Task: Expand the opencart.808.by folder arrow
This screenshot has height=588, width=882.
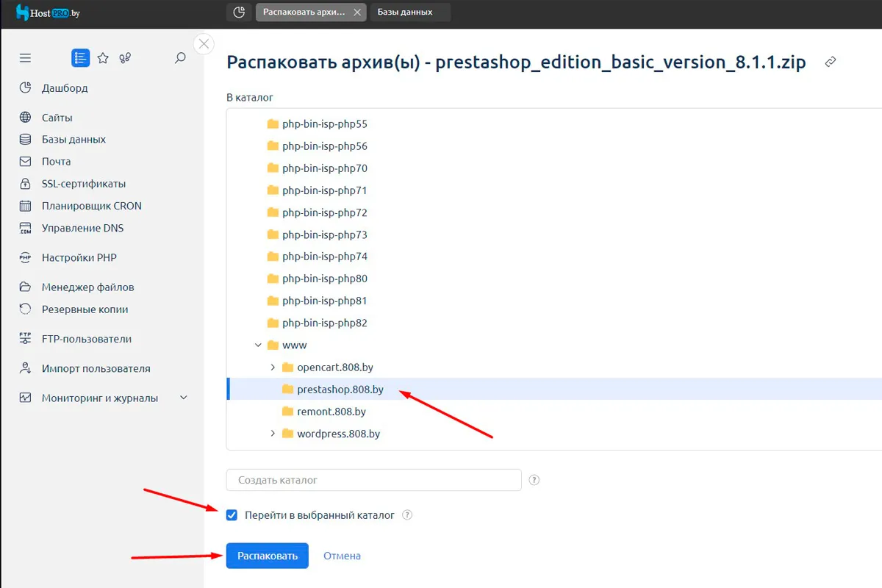Action: coord(273,367)
